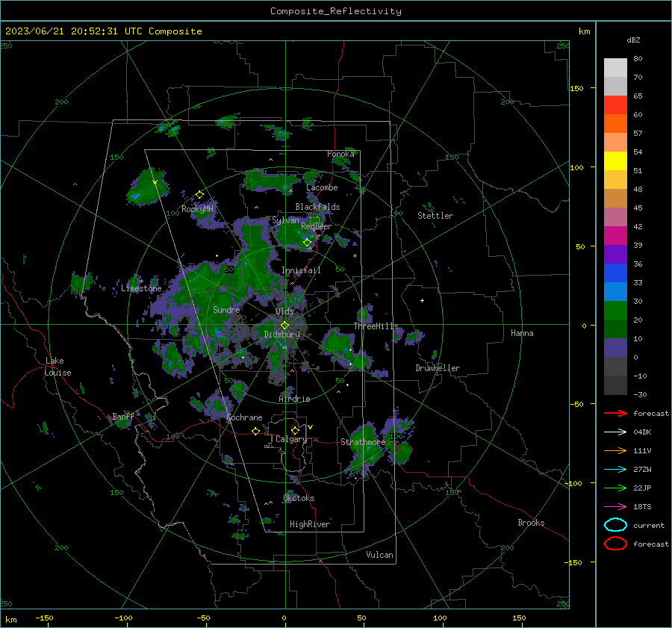Click the Innisfail city label
Viewport: 672px width, 628px height.
click(x=301, y=270)
